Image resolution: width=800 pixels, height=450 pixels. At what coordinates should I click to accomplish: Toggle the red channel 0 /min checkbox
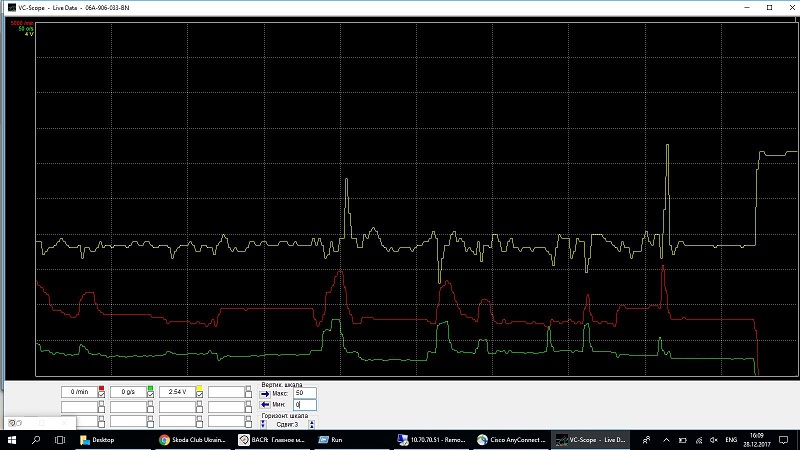(101, 394)
